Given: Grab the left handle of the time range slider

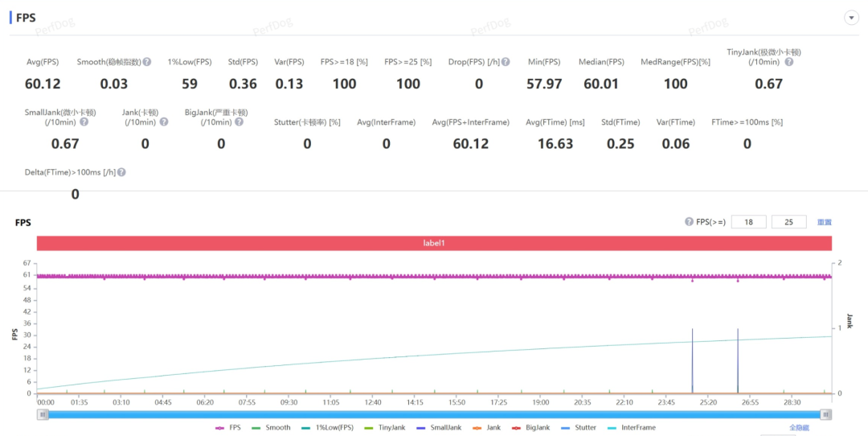Looking at the screenshot, I should pos(43,414).
